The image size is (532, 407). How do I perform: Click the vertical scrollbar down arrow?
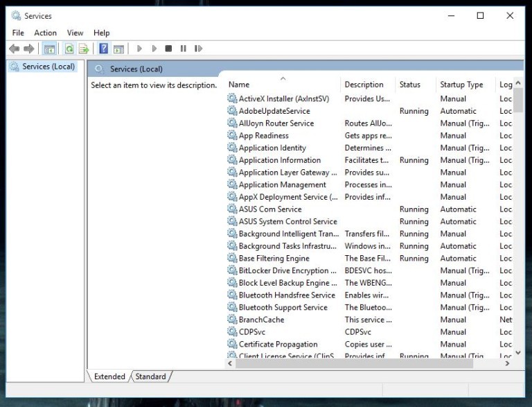pyautogui.click(x=518, y=353)
